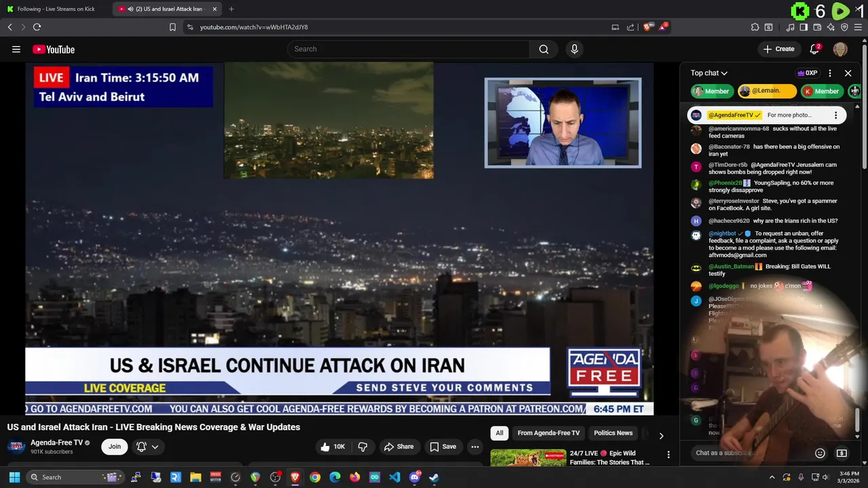Open the Brave playlist music note icon
This screenshot has height=488, width=868.
790,27
